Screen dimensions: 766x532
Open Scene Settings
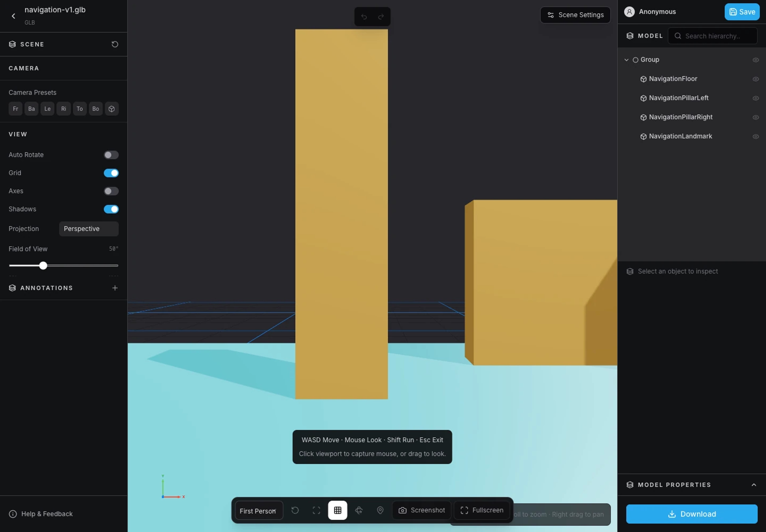[575, 15]
